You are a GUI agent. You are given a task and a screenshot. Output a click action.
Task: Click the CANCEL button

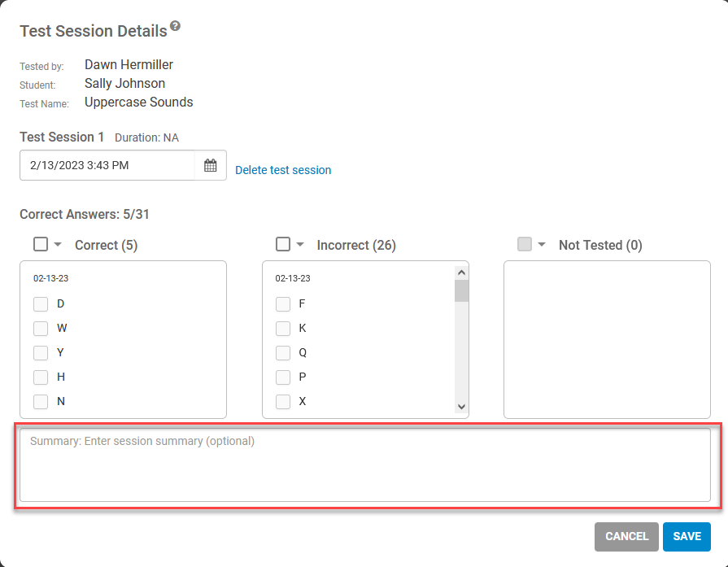pos(626,536)
